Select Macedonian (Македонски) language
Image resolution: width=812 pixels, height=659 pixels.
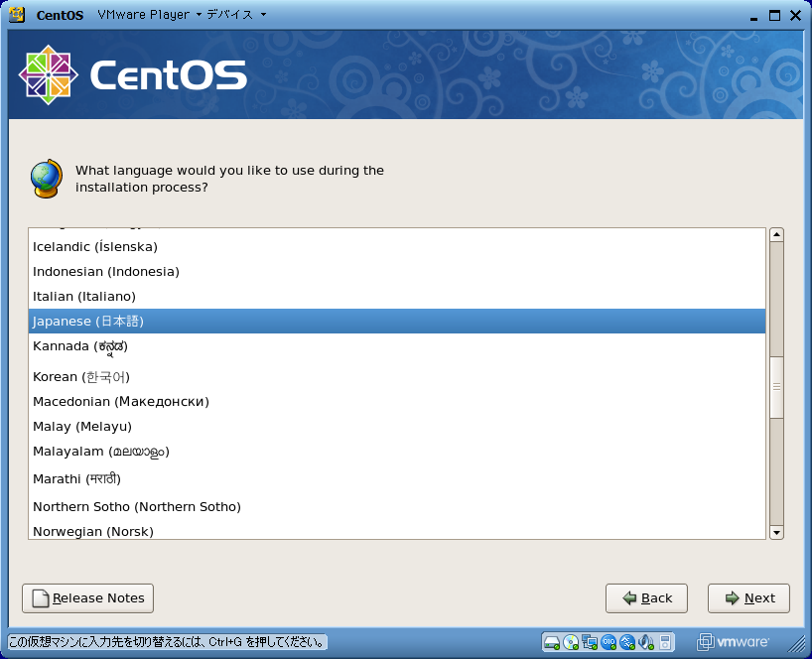pos(397,402)
